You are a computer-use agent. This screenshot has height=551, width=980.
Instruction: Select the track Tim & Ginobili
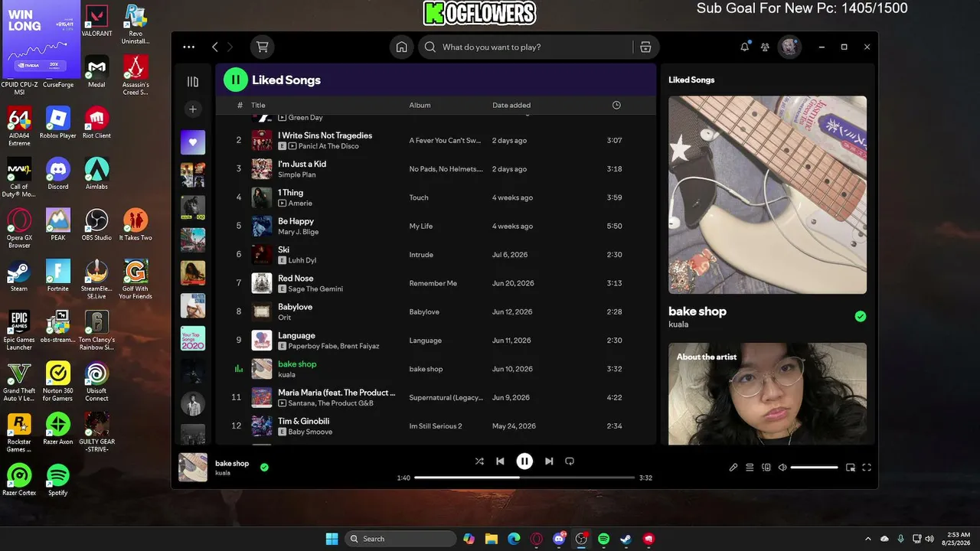[x=303, y=421]
